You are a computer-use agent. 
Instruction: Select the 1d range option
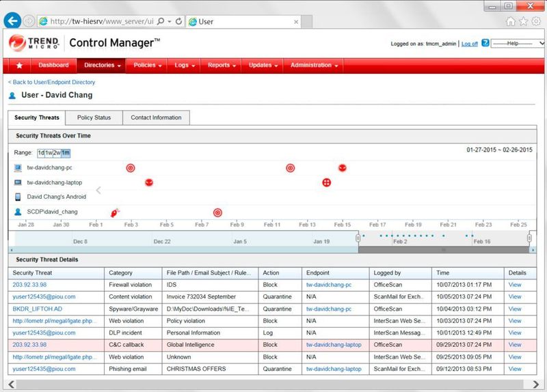(41, 153)
